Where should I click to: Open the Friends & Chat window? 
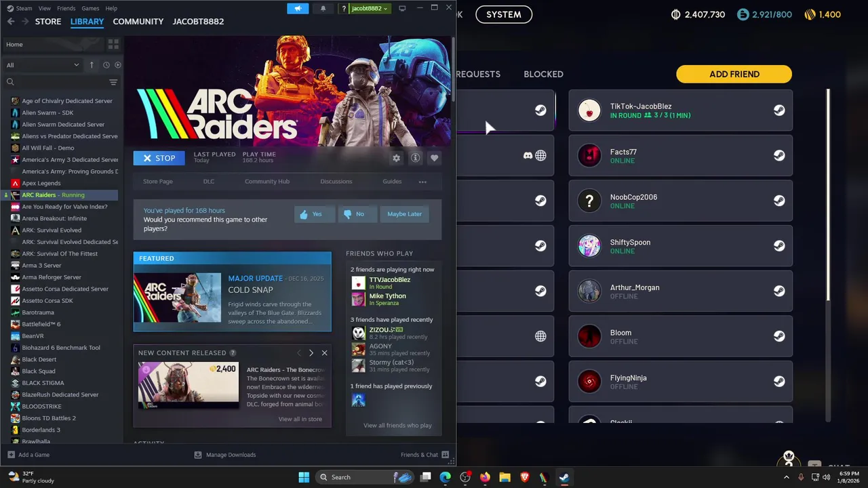[x=425, y=455]
